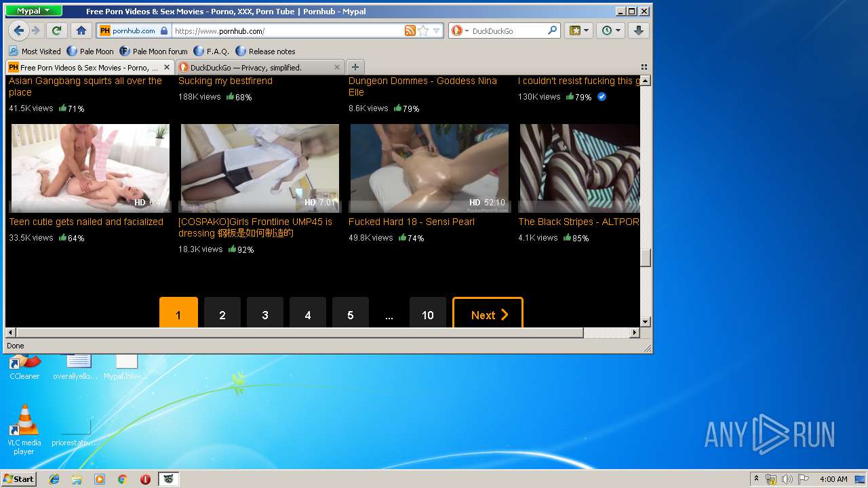Click the blue verified checkmark badge
868x488 pixels.
pos(602,97)
